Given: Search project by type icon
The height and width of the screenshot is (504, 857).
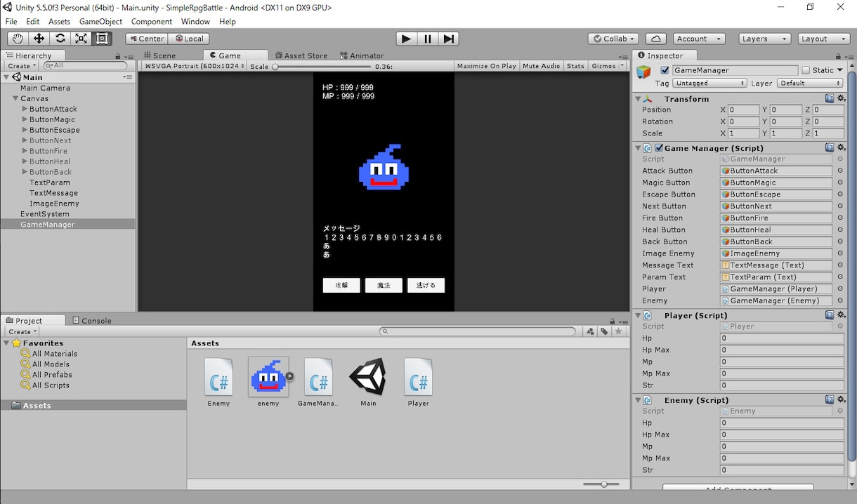Looking at the screenshot, I should click(591, 331).
